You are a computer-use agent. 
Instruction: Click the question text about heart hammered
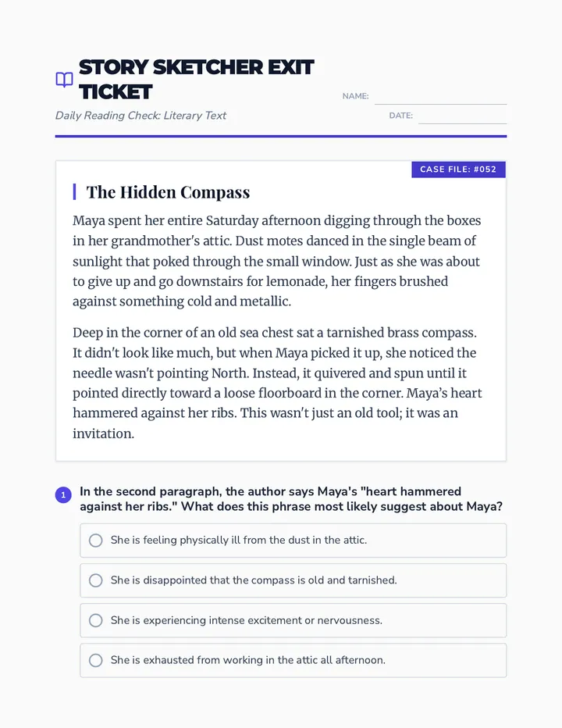pyautogui.click(x=291, y=499)
